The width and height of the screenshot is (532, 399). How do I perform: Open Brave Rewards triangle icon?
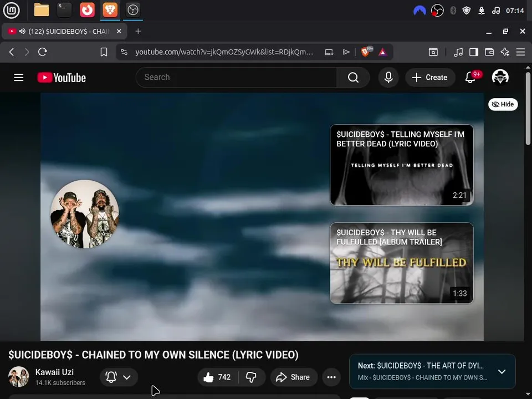(383, 52)
